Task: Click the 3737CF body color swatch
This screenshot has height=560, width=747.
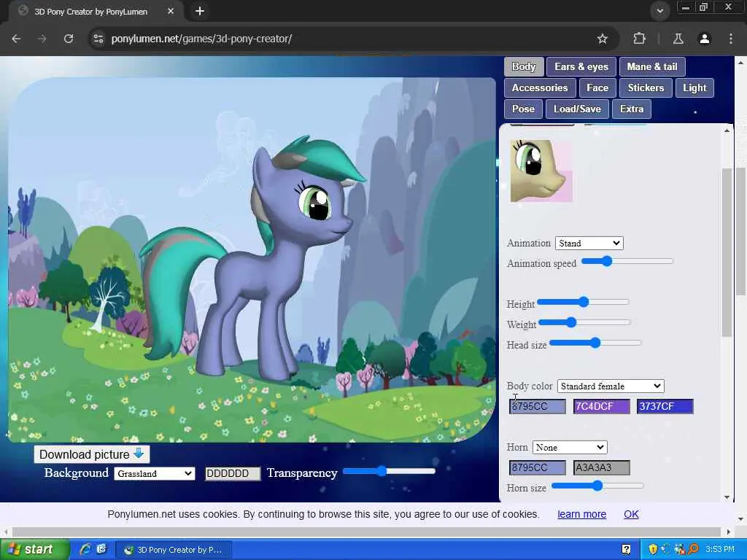Action: (x=665, y=406)
